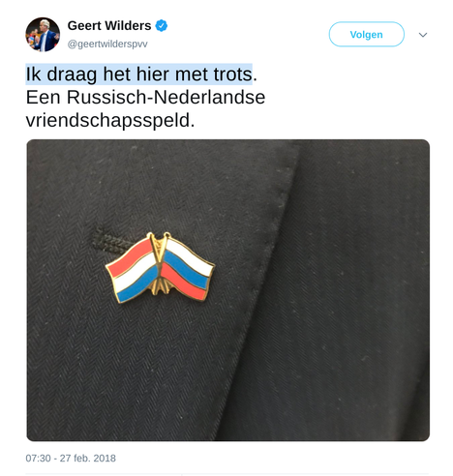The image size is (453, 476).
Task: Click the word 'Russisch-Nederlandse' in tweet
Action: [166, 97]
